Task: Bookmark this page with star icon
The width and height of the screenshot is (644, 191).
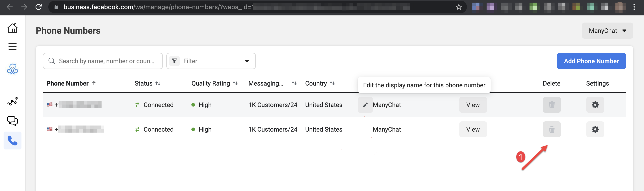Action: 458,7
